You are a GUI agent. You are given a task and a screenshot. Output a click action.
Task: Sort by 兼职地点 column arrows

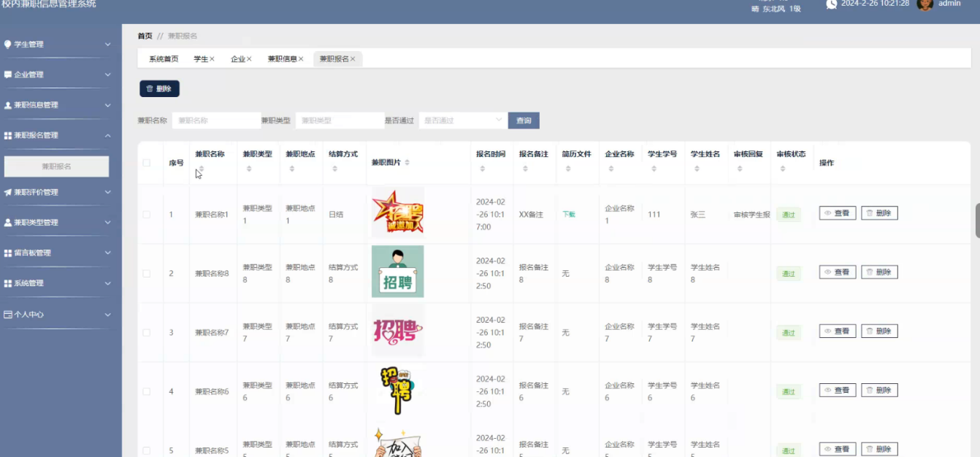[292, 169]
